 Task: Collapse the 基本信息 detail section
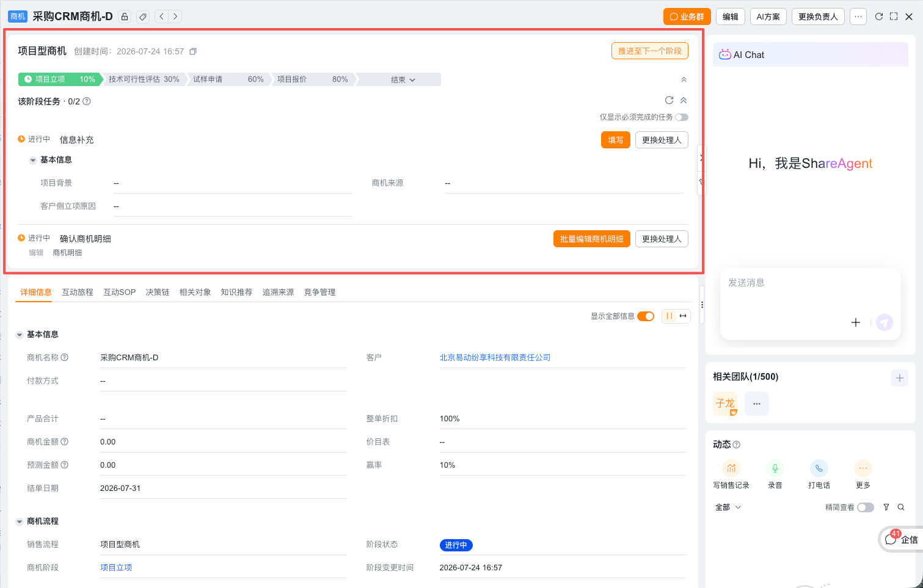tap(20, 335)
